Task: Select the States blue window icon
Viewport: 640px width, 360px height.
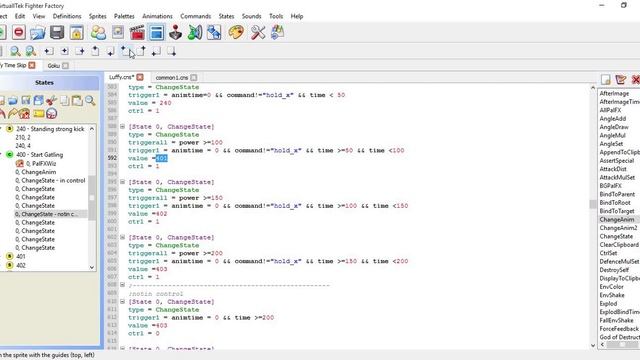Action: coord(157,33)
